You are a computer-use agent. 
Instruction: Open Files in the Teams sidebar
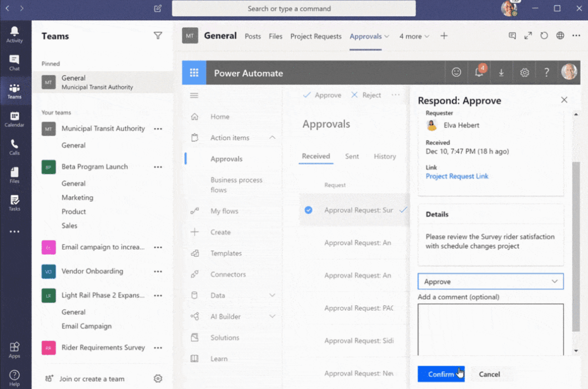14,176
